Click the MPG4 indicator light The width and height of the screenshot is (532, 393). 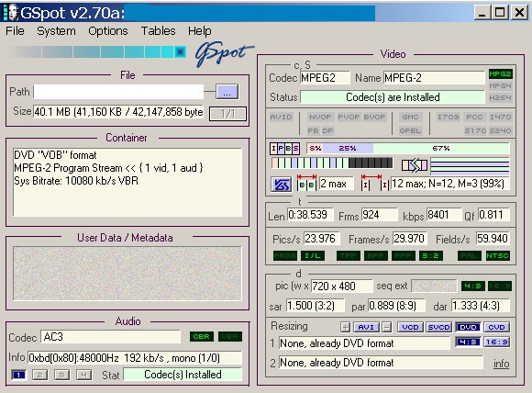(500, 86)
